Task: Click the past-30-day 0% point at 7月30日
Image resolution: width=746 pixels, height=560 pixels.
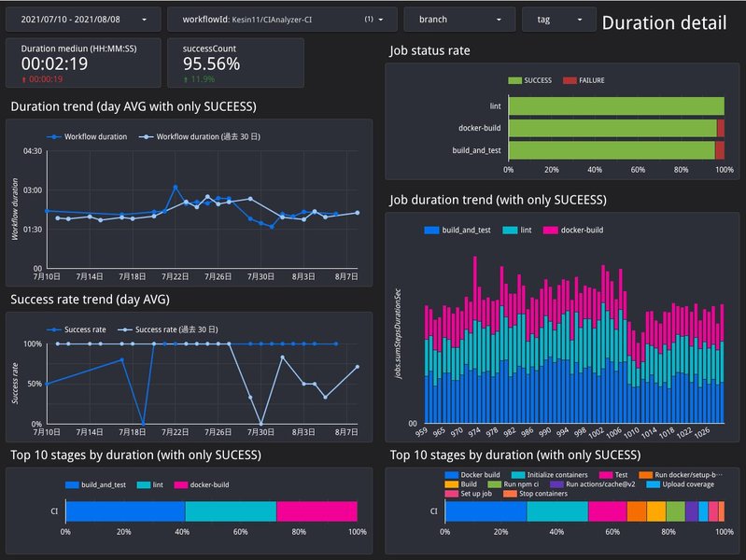Action: point(260,423)
